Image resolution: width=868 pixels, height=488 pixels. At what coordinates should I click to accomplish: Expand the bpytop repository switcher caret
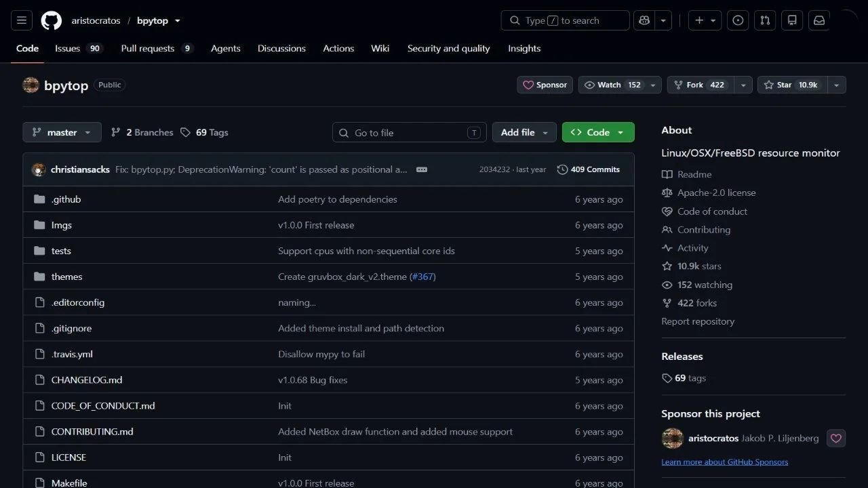click(x=178, y=21)
